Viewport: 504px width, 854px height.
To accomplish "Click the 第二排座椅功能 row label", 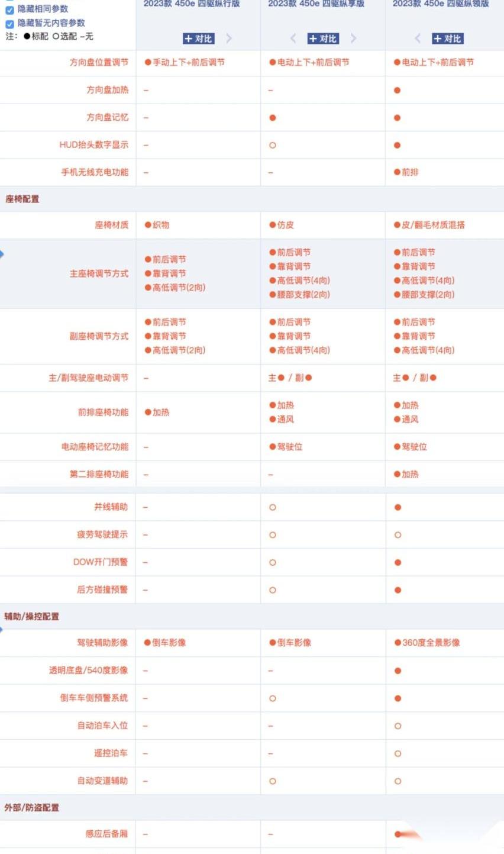I will (99, 474).
